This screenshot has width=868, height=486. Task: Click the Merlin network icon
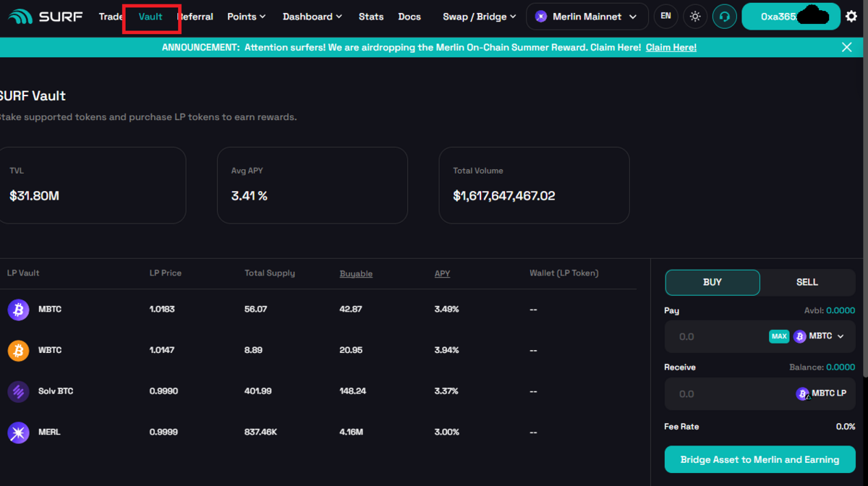click(540, 17)
